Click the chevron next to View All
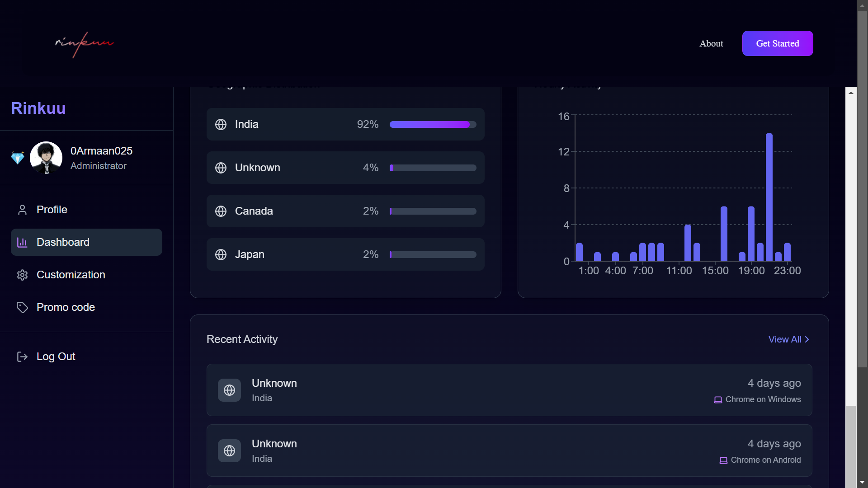868x488 pixels. [807, 339]
